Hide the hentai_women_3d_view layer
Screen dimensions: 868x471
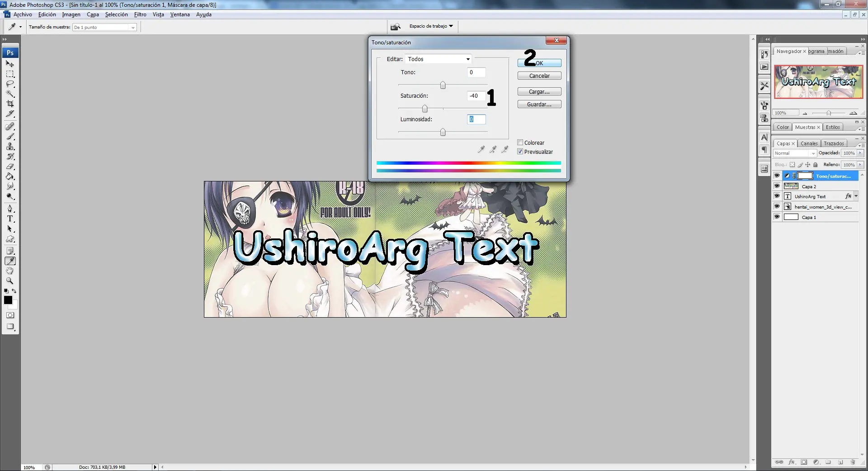tap(777, 206)
